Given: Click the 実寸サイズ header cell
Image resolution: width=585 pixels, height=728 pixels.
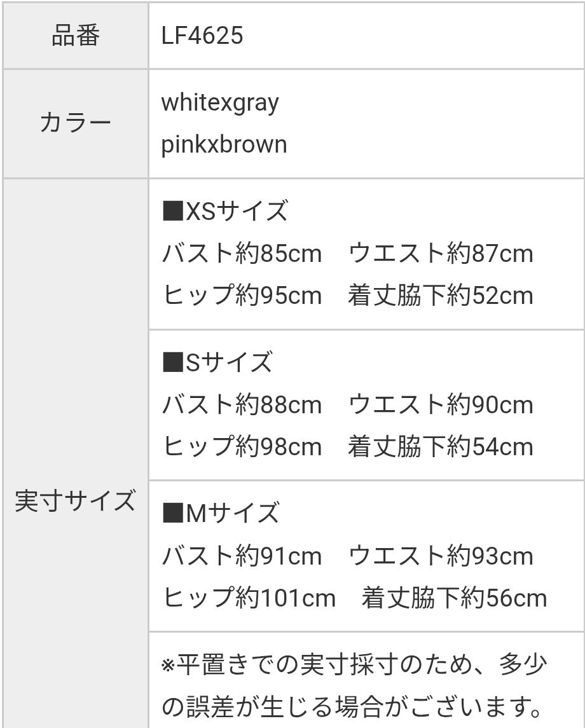Looking at the screenshot, I should 75,500.
